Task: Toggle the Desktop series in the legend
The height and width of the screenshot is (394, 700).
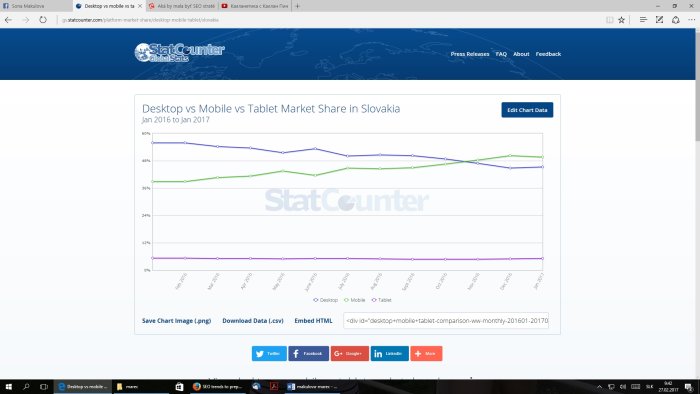Action: [x=326, y=300]
